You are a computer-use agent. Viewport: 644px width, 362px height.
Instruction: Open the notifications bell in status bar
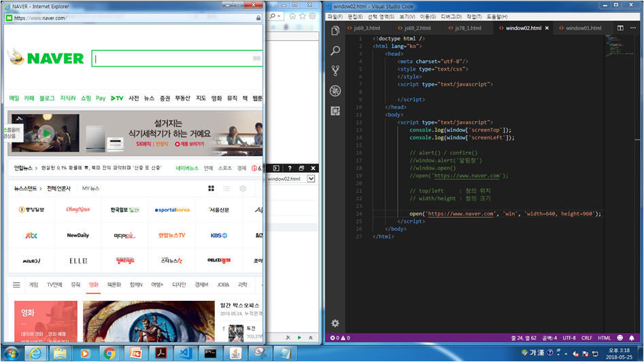pyautogui.click(x=632, y=338)
